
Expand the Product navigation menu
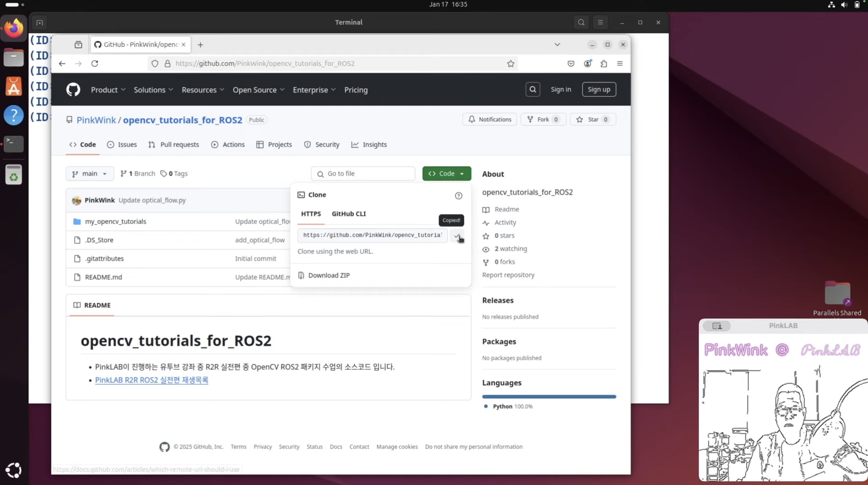pyautogui.click(x=108, y=90)
